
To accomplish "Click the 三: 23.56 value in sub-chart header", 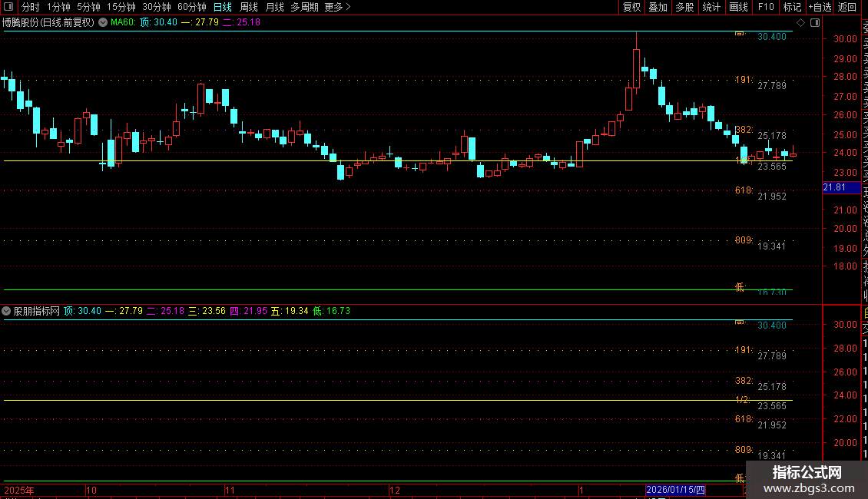I will click(x=207, y=311).
